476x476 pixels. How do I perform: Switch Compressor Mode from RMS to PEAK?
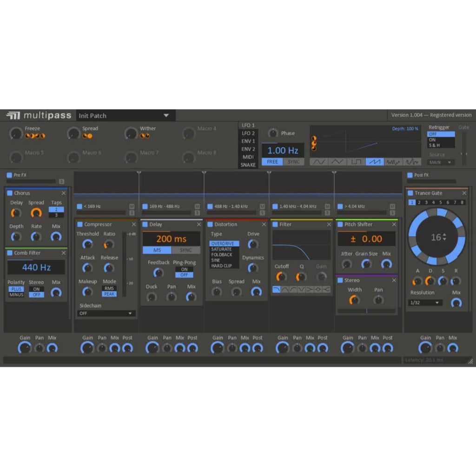109,294
